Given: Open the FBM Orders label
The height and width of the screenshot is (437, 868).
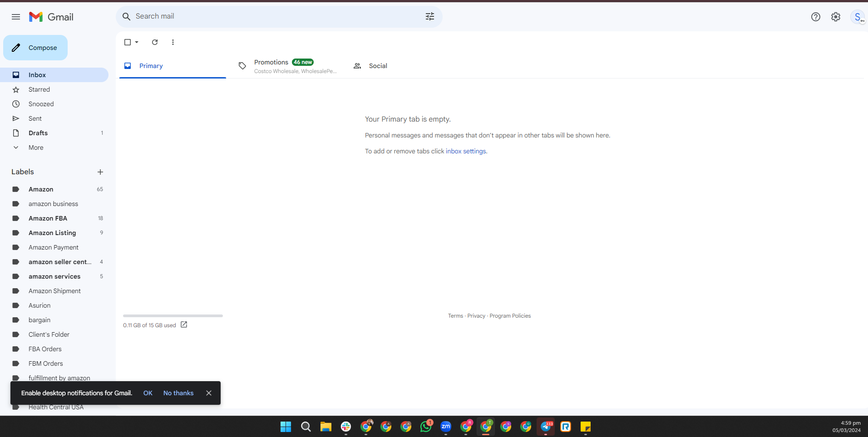Looking at the screenshot, I should pos(54,363).
